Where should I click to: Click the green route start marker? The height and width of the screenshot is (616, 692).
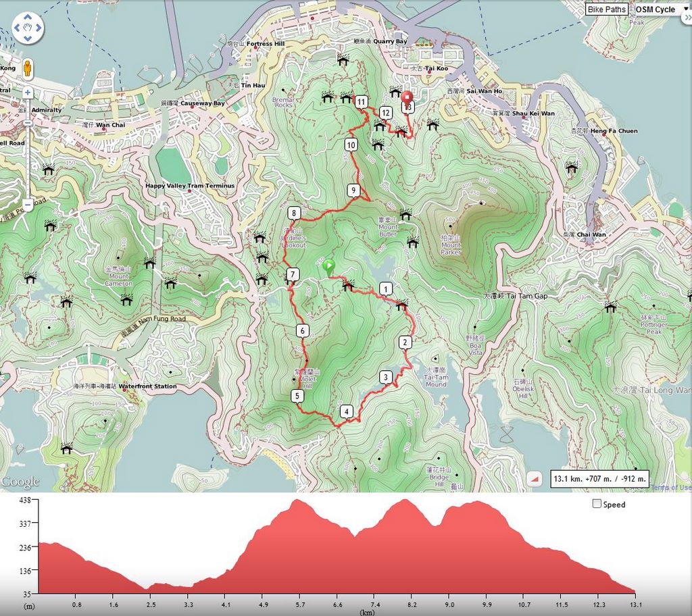pos(328,267)
